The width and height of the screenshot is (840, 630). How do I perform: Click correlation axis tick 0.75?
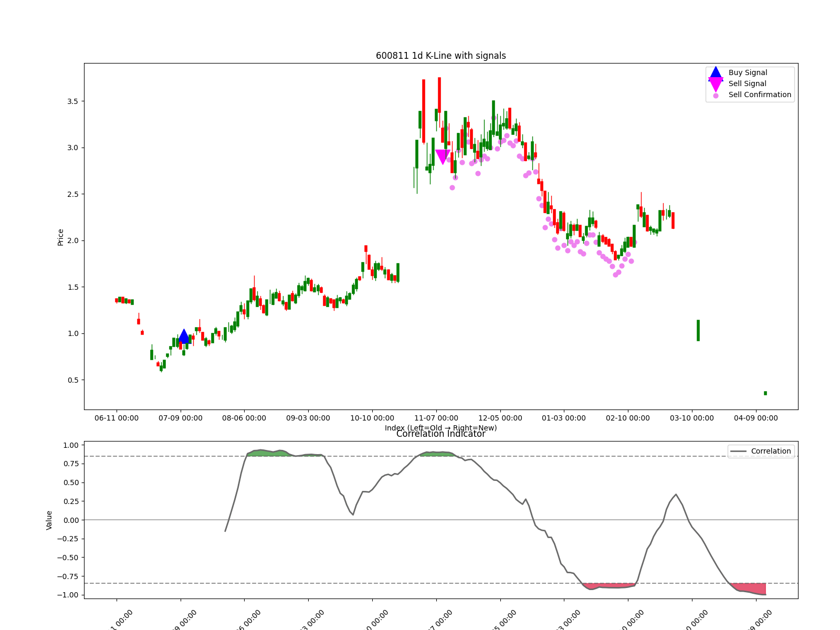tap(71, 464)
